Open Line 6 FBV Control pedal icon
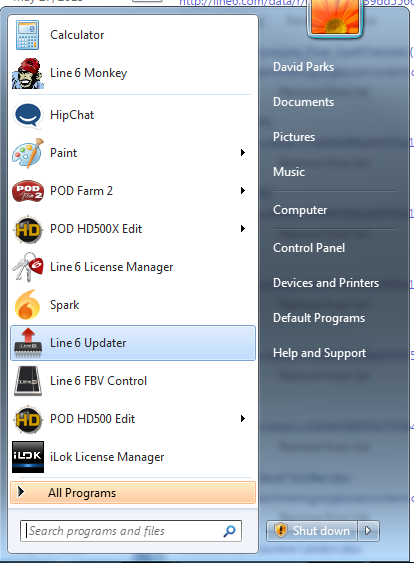 [28, 381]
